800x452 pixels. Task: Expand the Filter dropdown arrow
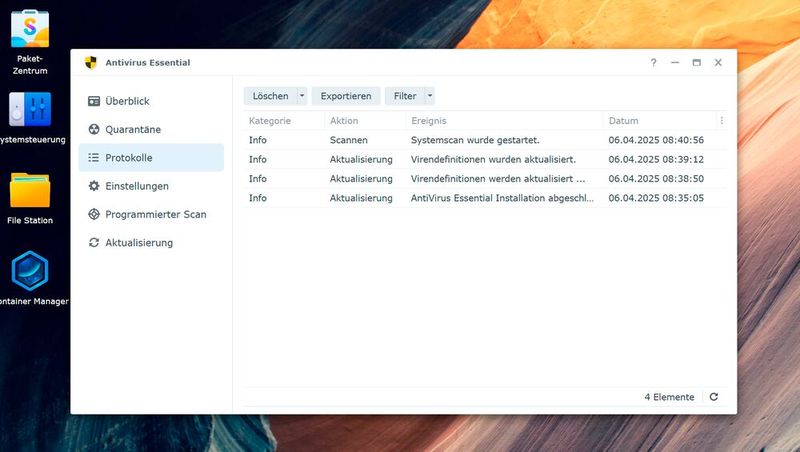click(430, 96)
